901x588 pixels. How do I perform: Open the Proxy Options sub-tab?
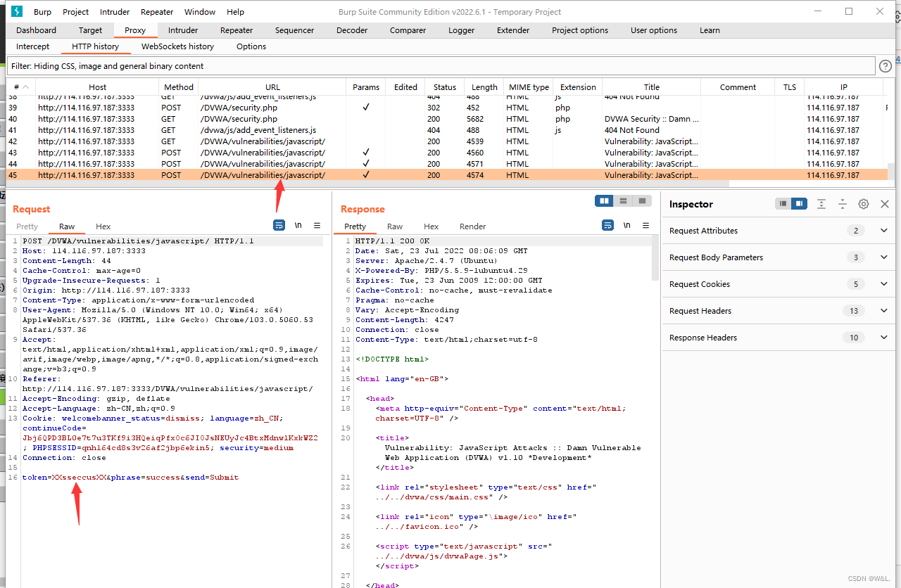pyautogui.click(x=251, y=46)
